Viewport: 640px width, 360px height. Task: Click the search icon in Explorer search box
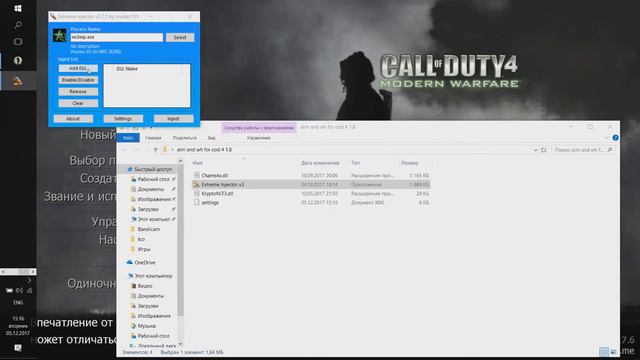610,150
